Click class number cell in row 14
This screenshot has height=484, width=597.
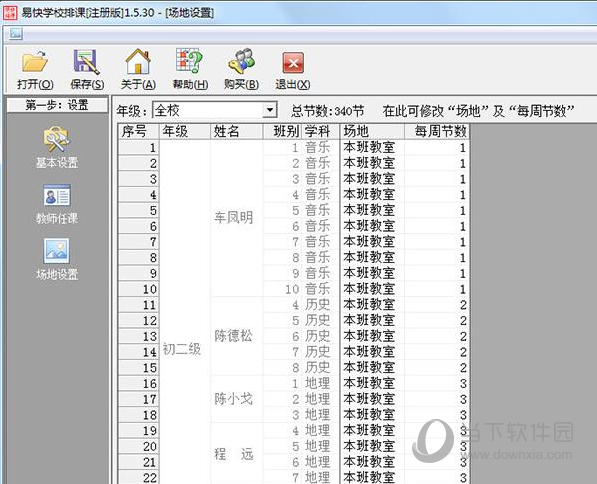(x=282, y=352)
